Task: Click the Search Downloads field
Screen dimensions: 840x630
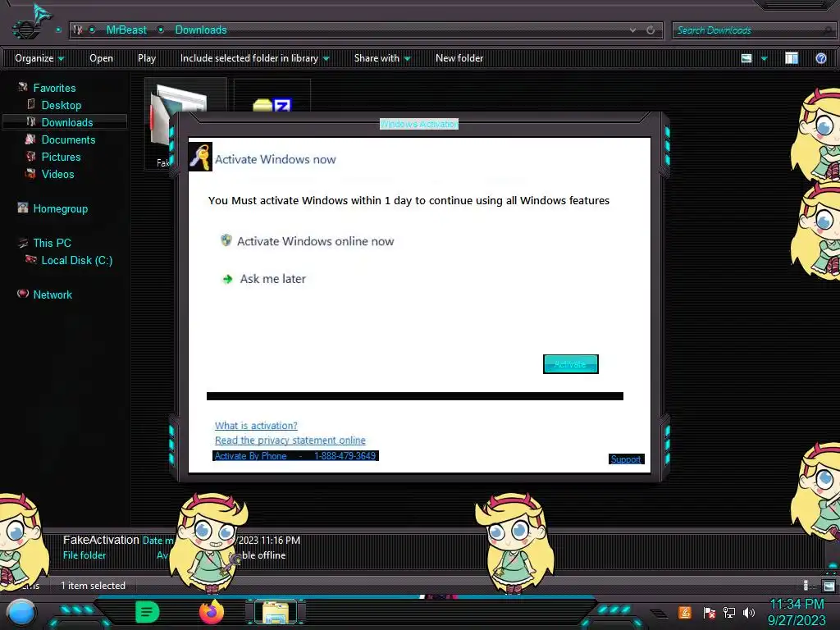Action: click(754, 30)
